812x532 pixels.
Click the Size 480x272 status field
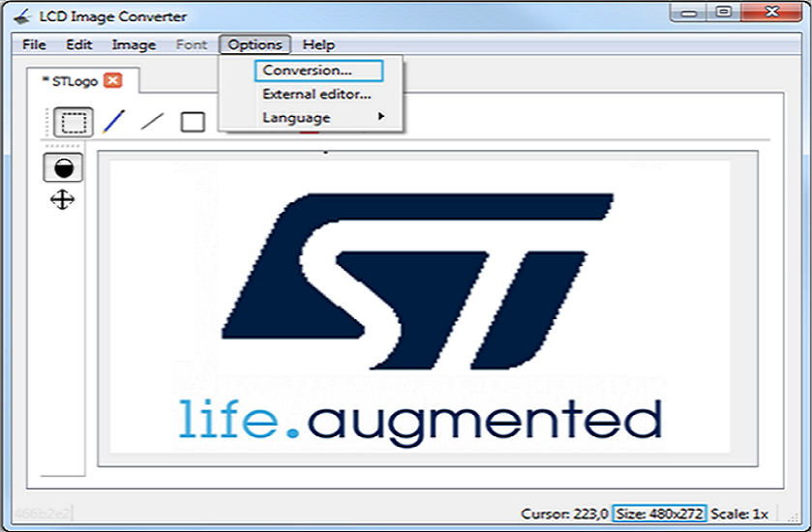(659, 514)
